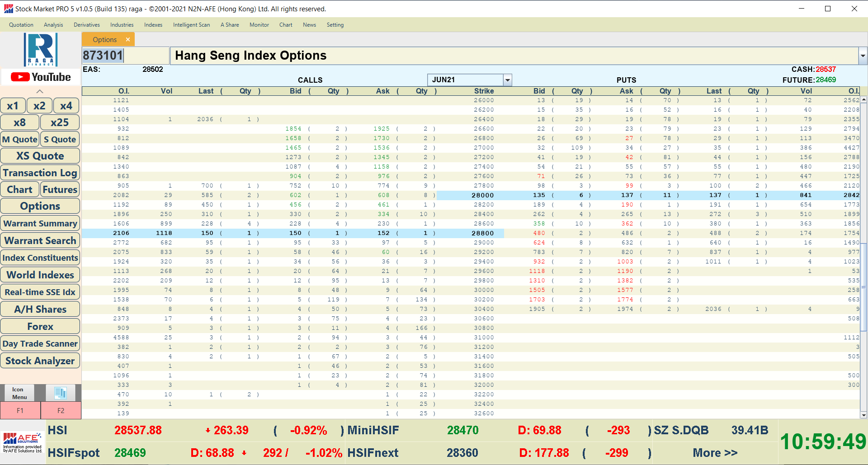Expand the Hang Seng Index Options dropdown
The width and height of the screenshot is (868, 465).
click(x=863, y=56)
